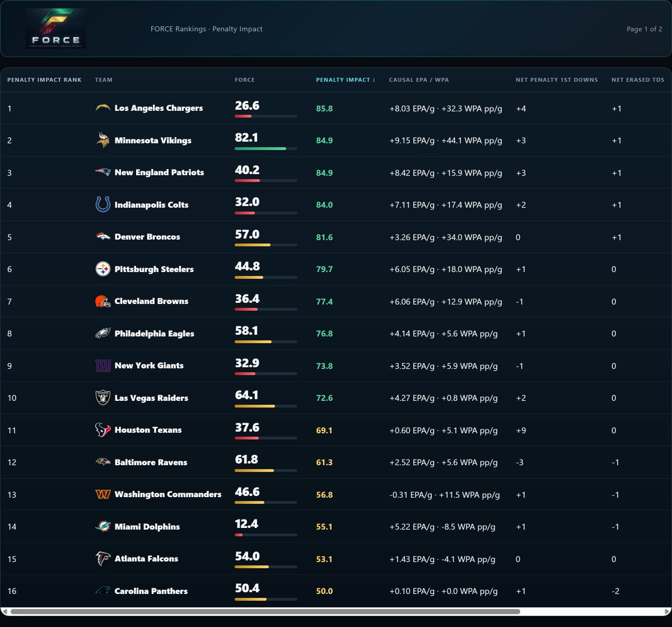Click the horizontal scrollbar under the table
672x627 pixels.
265,611
